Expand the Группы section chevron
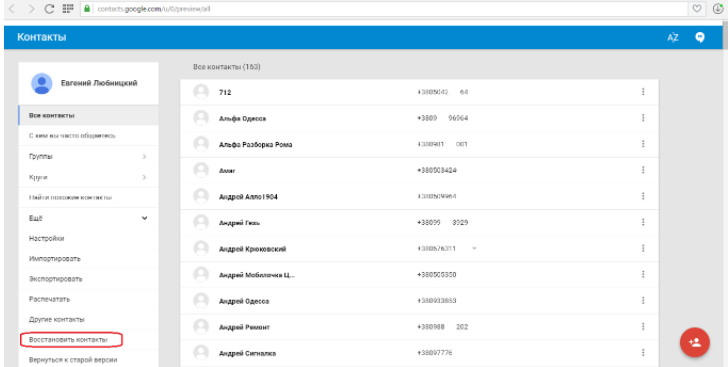The image size is (728, 367). pyautogui.click(x=144, y=157)
